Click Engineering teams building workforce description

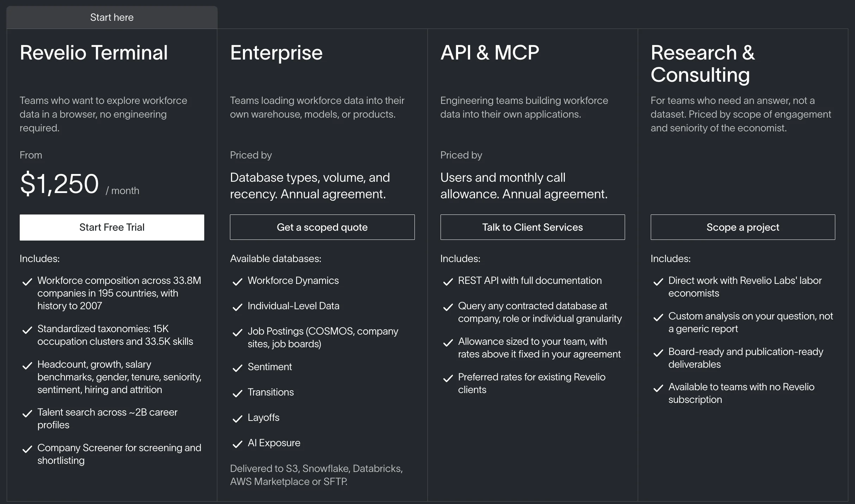pos(524,107)
